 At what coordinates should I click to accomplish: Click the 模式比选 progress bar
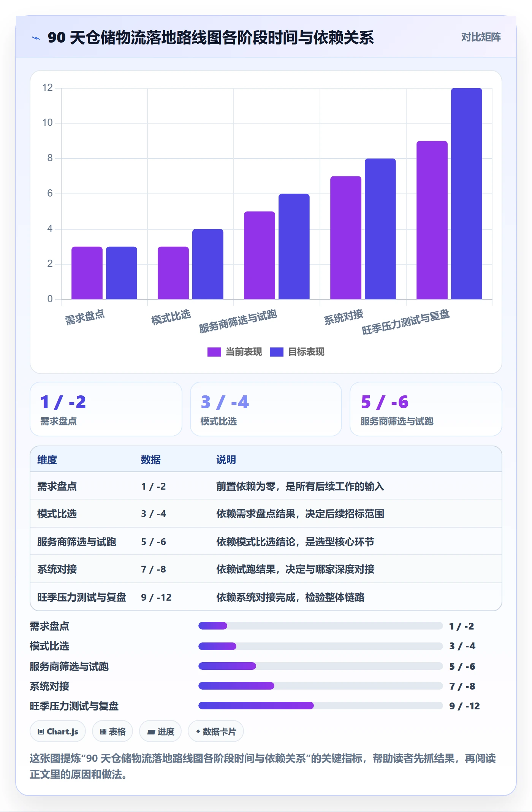pos(321,646)
